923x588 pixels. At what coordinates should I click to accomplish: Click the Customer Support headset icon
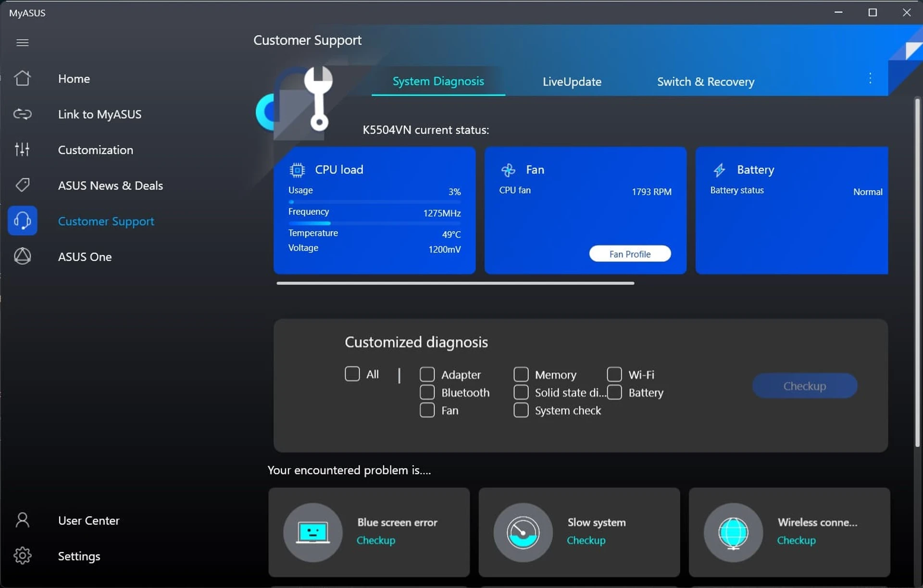pyautogui.click(x=22, y=220)
